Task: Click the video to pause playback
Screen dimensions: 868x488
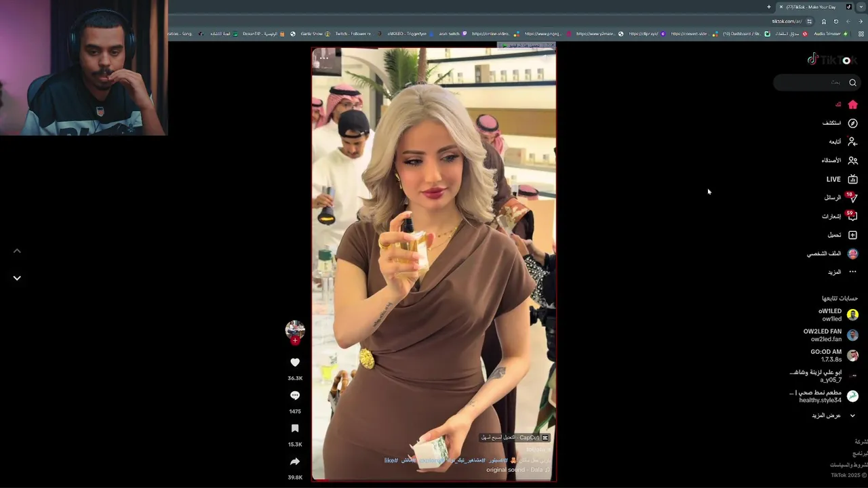Action: [434, 264]
